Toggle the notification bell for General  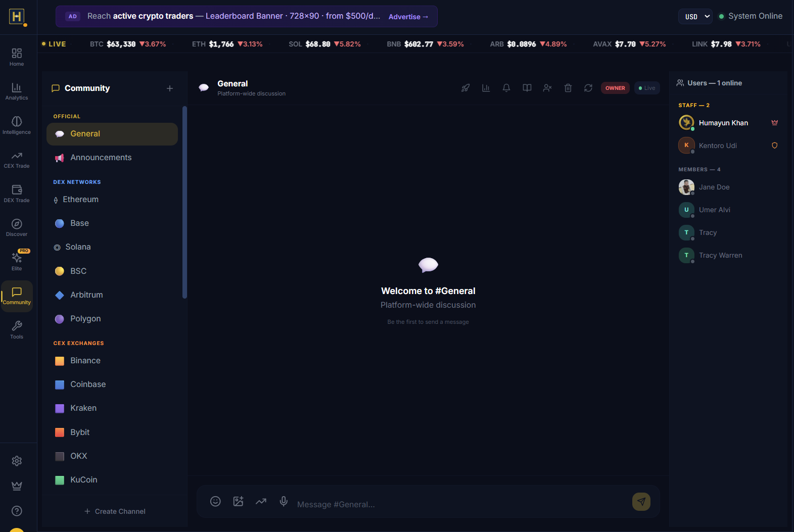coord(506,88)
